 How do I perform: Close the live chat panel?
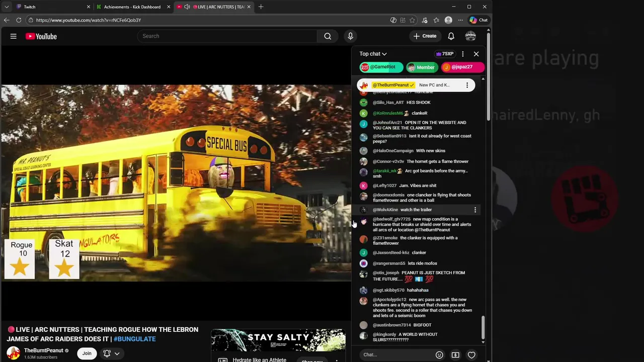(476, 54)
